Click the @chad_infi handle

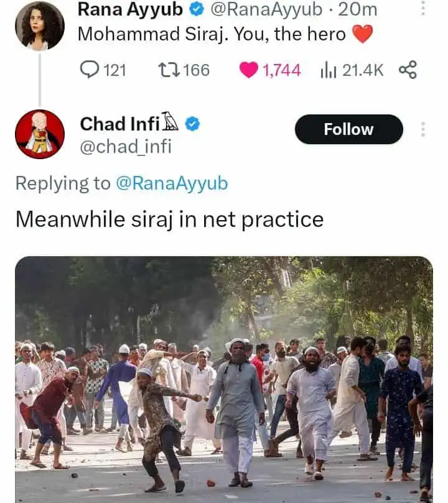pos(125,147)
